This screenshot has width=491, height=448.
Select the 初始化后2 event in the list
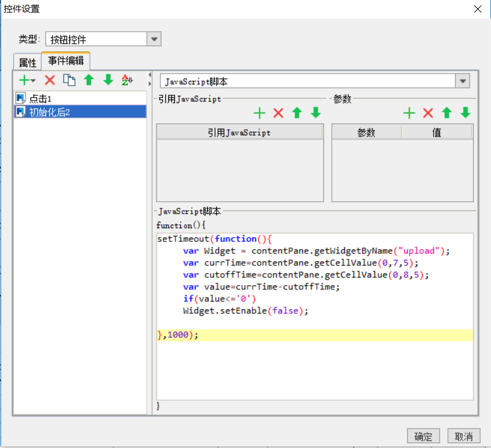(x=80, y=112)
